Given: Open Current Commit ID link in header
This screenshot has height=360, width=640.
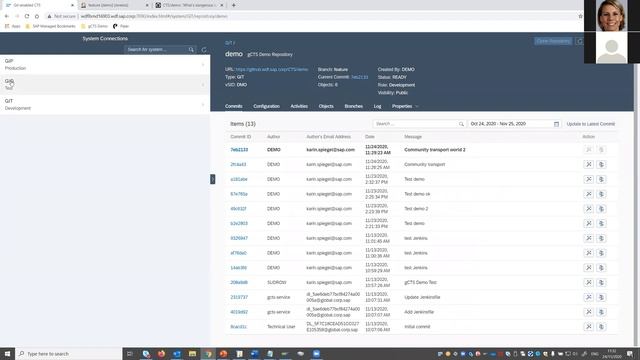Looking at the screenshot, I should [360, 77].
